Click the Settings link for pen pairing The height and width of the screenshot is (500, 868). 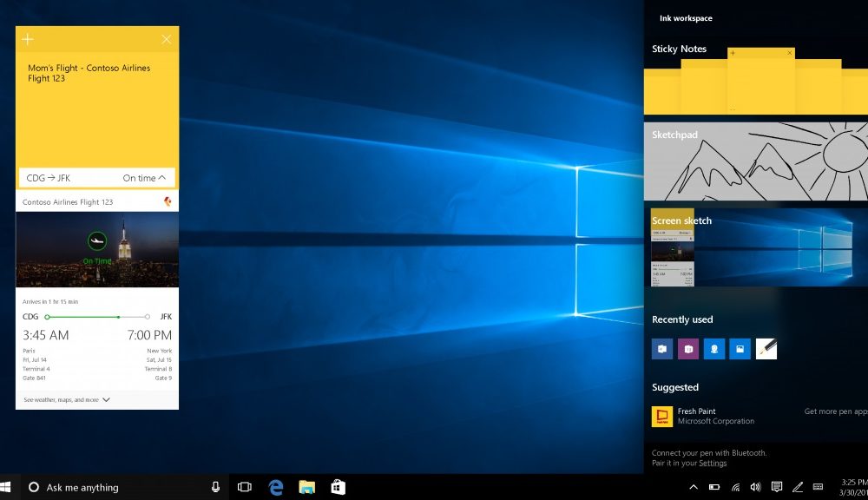tap(713, 463)
